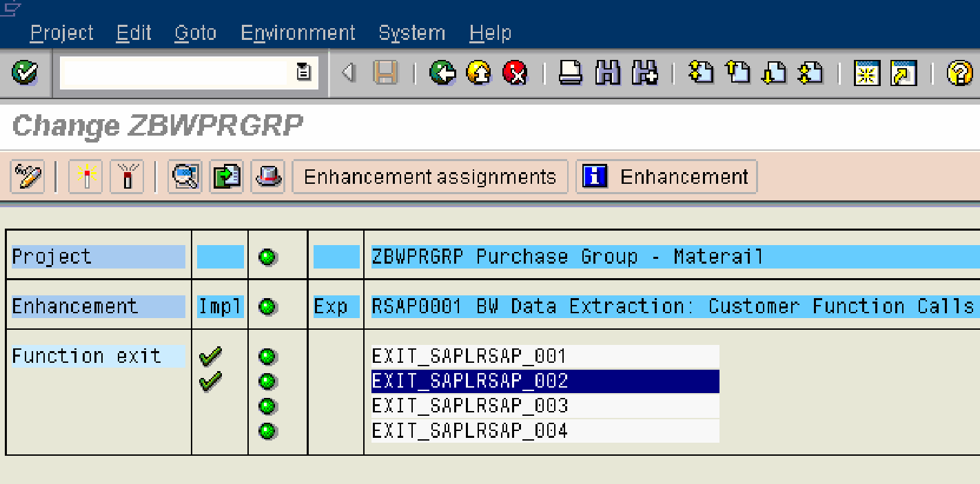980x484 pixels.
Task: Click the green Enter checkmark icon
Action: pyautogui.click(x=25, y=72)
